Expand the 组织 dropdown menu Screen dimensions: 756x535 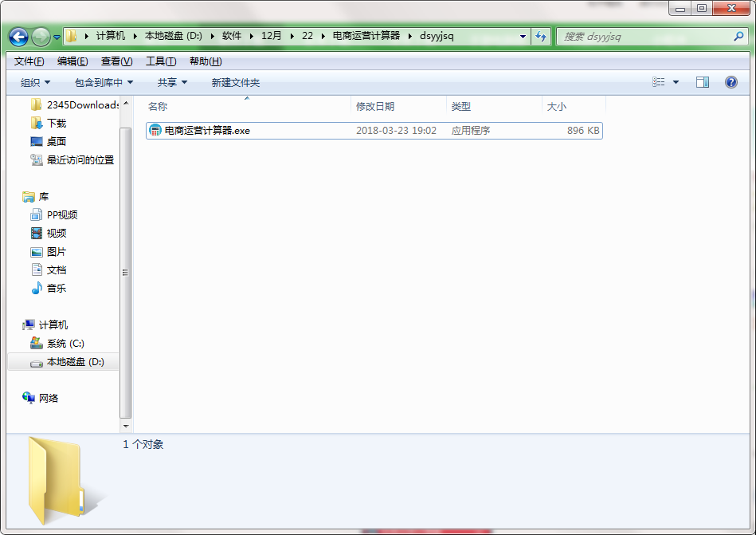tap(35, 83)
